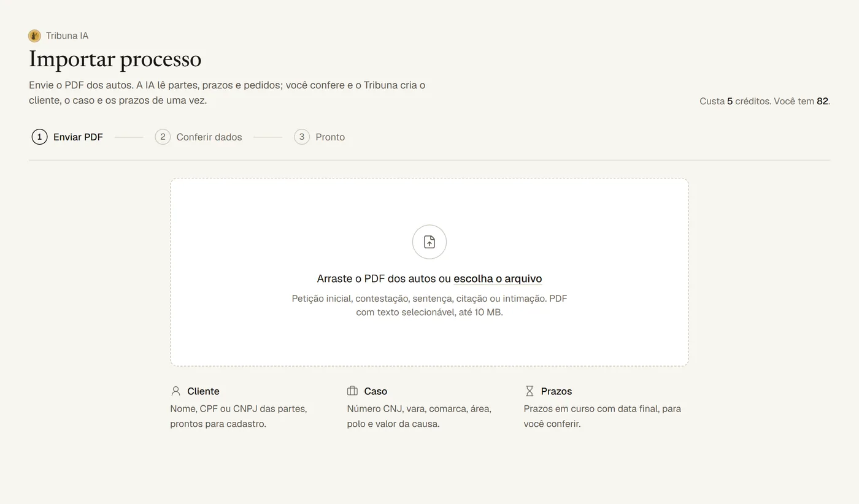Click the 'Cliente' feature heading
859x504 pixels.
click(x=203, y=391)
